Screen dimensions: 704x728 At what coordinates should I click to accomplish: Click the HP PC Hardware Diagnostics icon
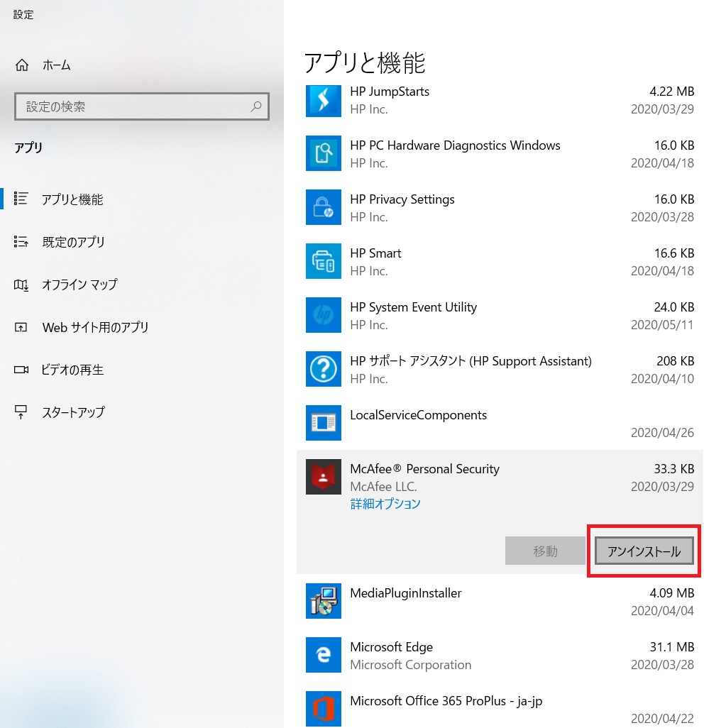click(x=323, y=153)
